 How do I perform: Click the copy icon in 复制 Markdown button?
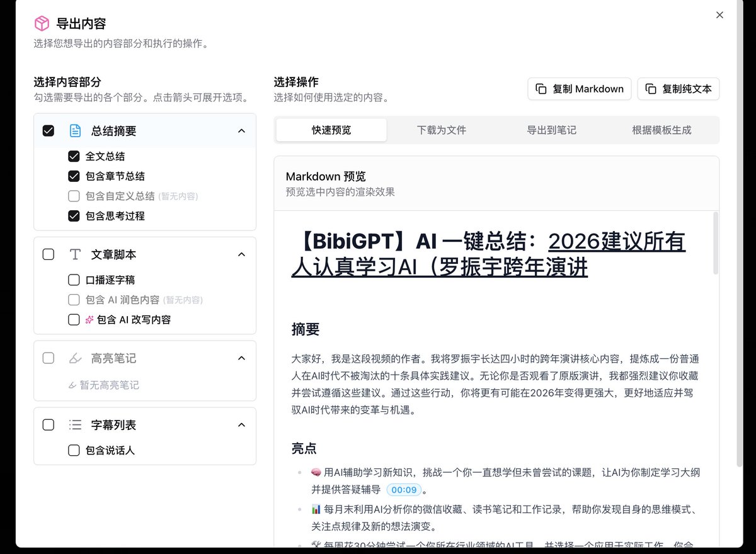[541, 89]
